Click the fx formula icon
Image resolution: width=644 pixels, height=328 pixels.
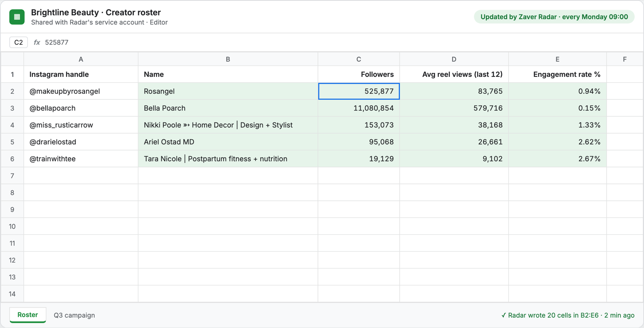click(37, 42)
